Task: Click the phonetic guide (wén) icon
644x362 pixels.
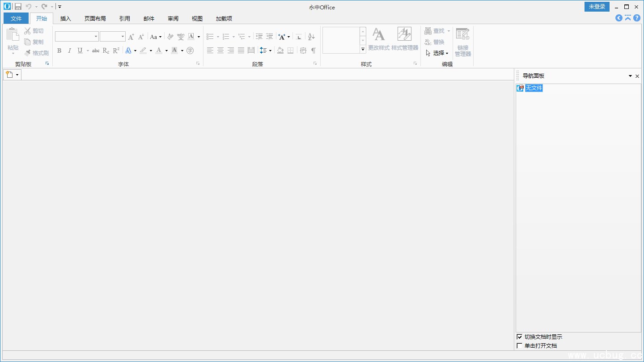Action: (181, 37)
